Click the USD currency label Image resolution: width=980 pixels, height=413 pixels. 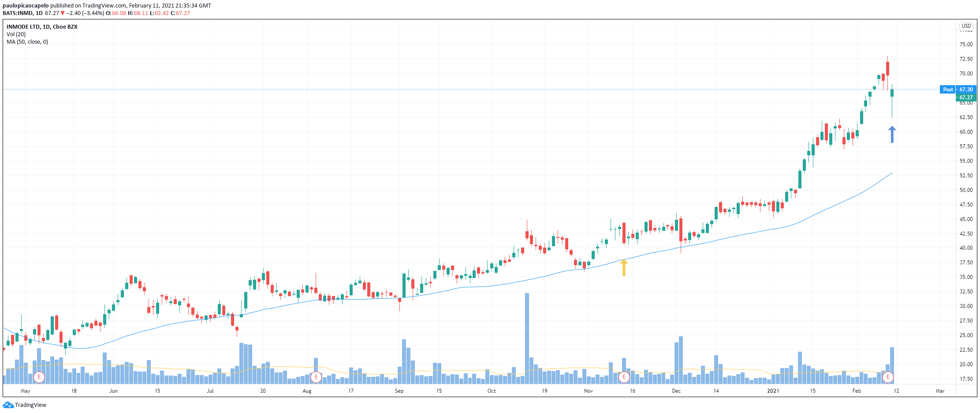[x=966, y=26]
